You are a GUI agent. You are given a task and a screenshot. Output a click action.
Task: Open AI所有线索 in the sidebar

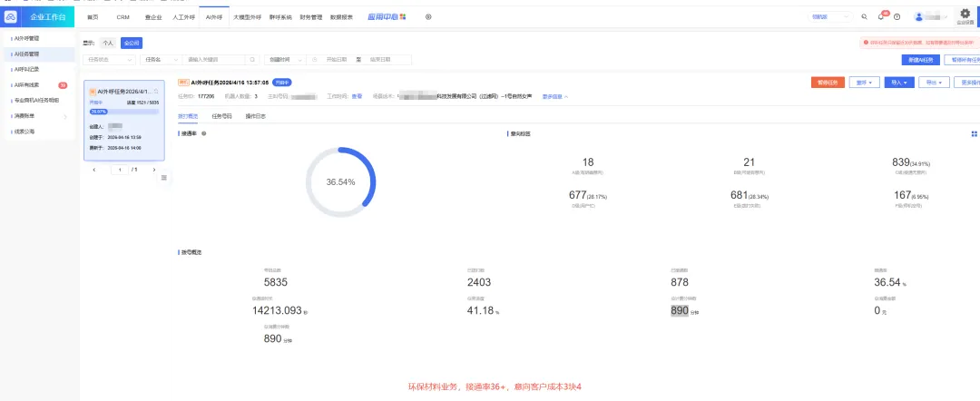tap(40, 85)
